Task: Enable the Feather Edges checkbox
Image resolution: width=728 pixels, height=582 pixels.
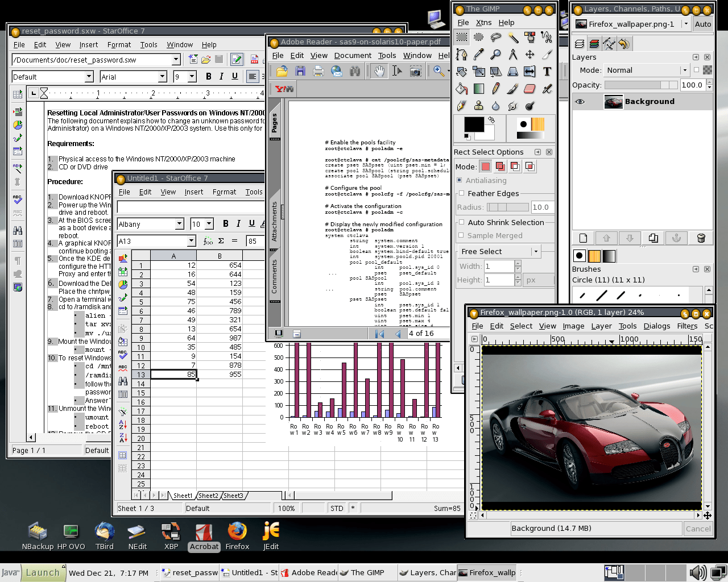Action: (x=462, y=193)
